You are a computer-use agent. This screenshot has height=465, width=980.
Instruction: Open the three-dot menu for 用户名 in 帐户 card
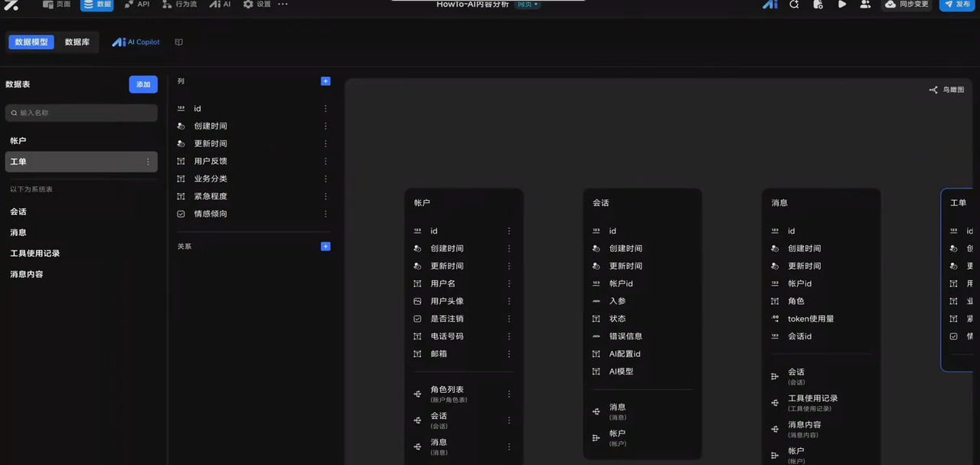[509, 283]
